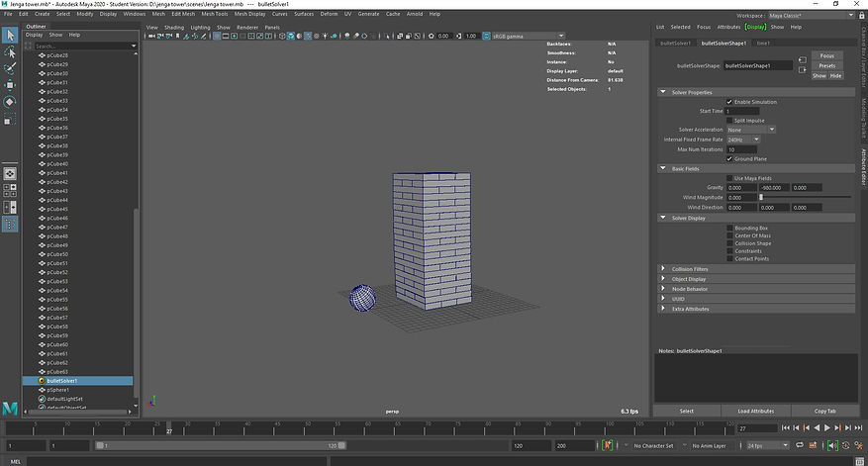This screenshot has height=466, width=868.
Task: Expand Collision Filters section
Action: point(662,269)
